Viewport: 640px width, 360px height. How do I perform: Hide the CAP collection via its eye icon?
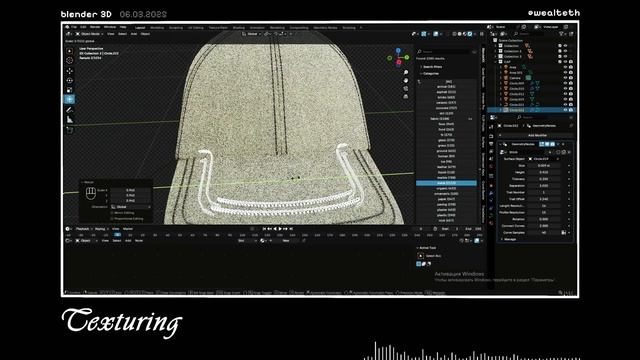pos(565,62)
